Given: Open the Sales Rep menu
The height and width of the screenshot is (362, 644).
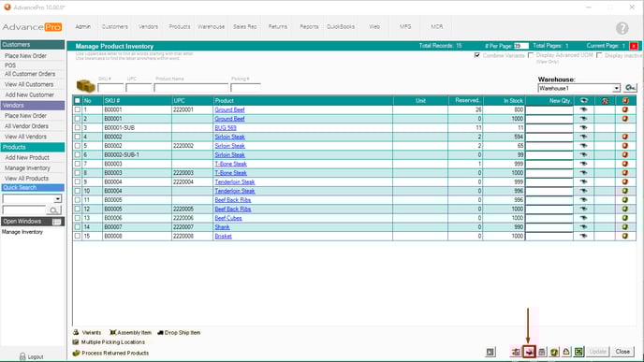Looking at the screenshot, I should 245,27.
